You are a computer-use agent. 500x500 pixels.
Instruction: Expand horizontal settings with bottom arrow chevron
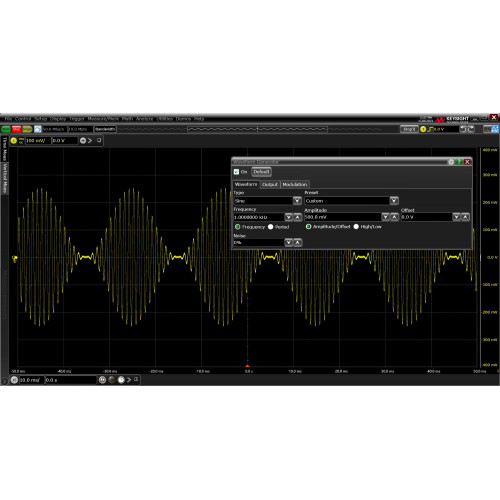coord(129,380)
